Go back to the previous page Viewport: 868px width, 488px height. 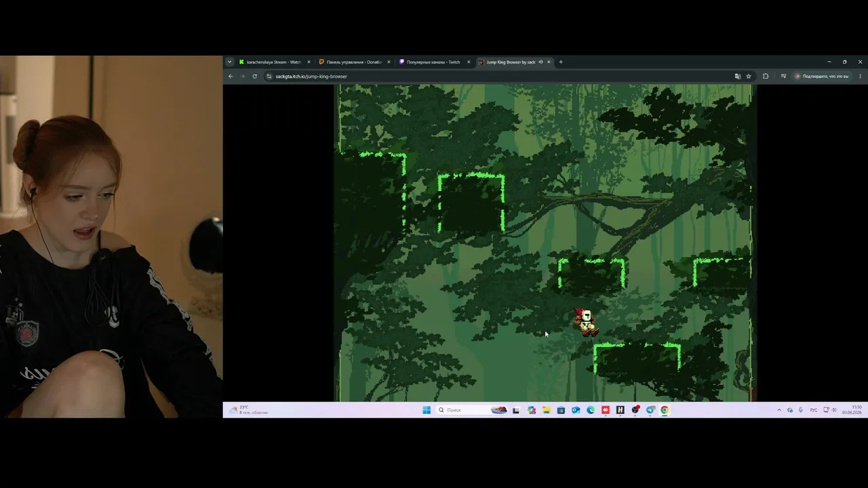pyautogui.click(x=231, y=76)
